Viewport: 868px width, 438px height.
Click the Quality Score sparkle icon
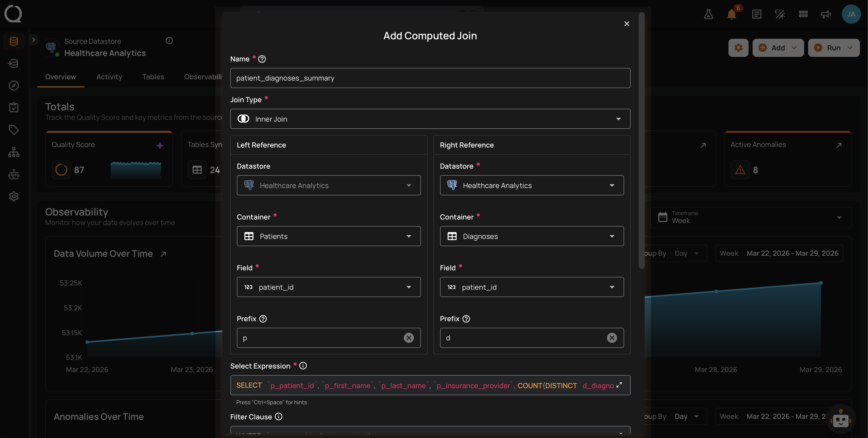(160, 145)
